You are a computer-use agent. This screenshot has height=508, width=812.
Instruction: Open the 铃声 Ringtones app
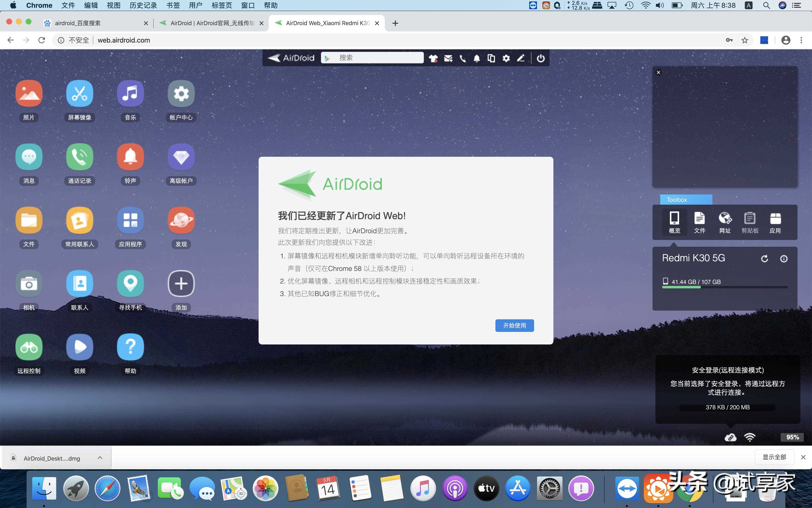pyautogui.click(x=130, y=157)
